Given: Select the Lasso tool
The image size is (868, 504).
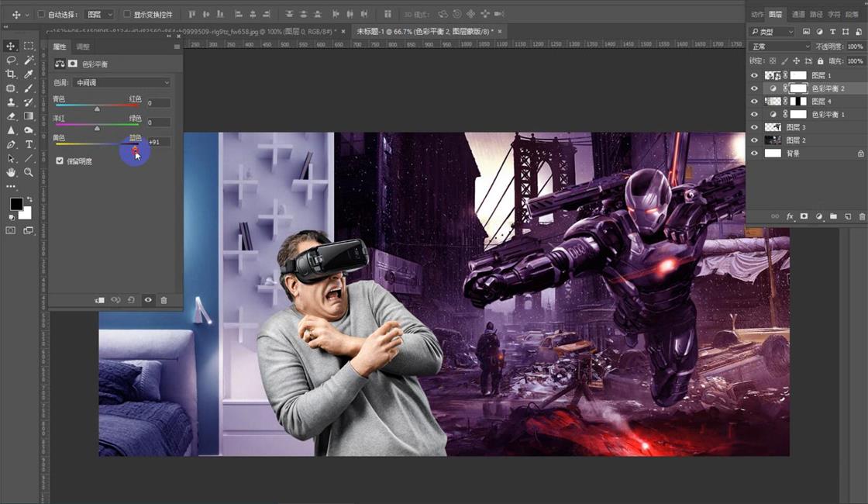Looking at the screenshot, I should [x=10, y=58].
